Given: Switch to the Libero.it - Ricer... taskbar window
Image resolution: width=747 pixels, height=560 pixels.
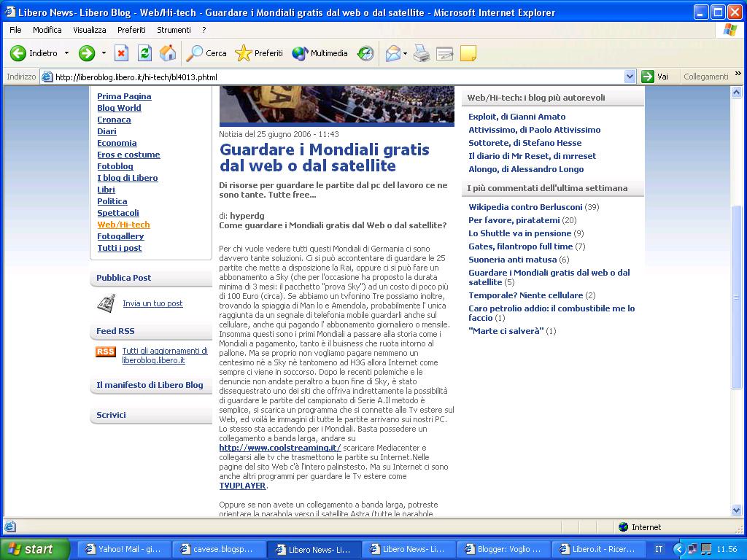Looking at the screenshot, I should [598, 549].
